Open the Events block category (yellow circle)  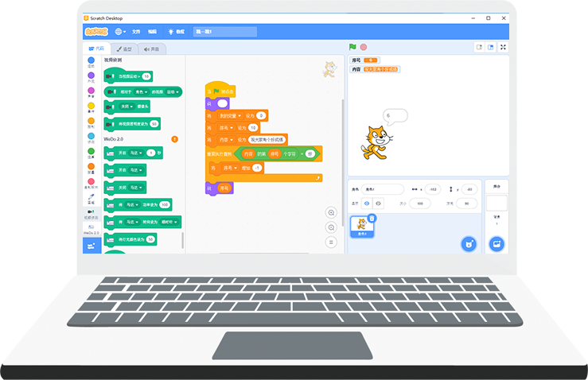pyautogui.click(x=92, y=107)
